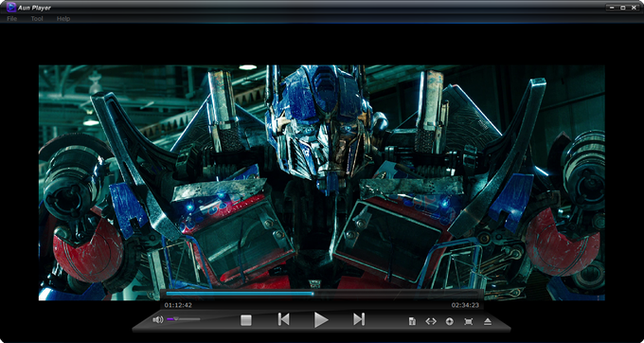Viewport: 644px width, 343px height.
Task: Open the File menu
Action: tap(12, 19)
